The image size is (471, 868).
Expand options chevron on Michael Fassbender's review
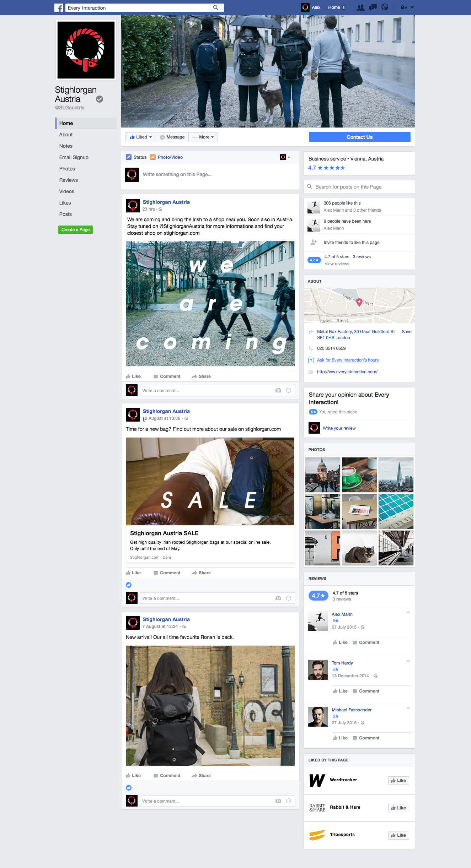click(408, 708)
